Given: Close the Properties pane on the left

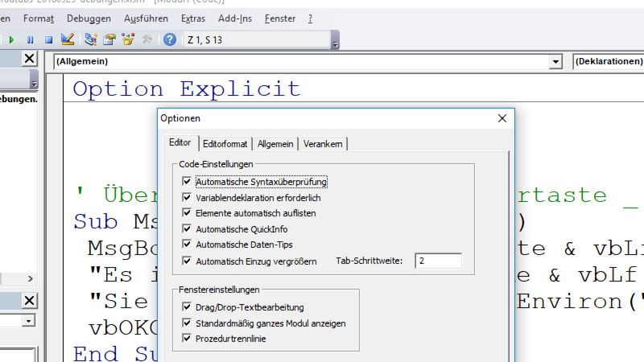Looking at the screenshot, I should [x=29, y=301].
